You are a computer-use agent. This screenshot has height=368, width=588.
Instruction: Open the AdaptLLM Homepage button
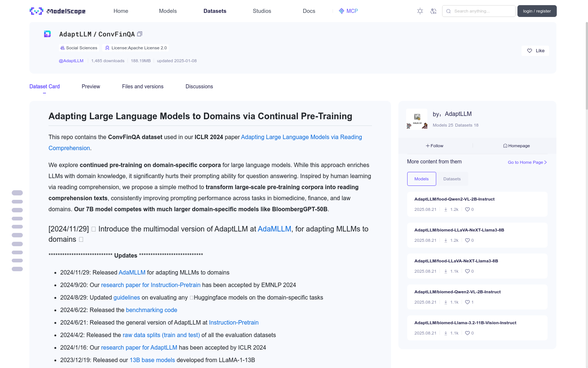[517, 146]
